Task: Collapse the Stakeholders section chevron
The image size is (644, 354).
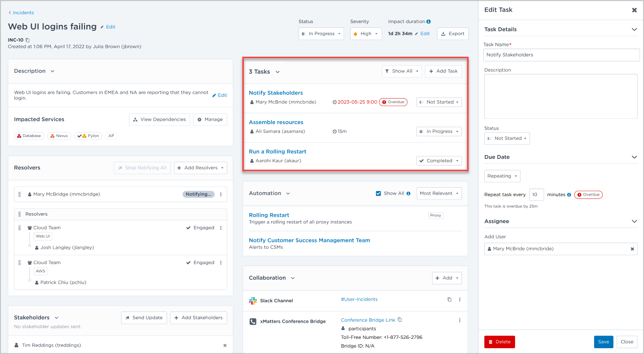Action: pyautogui.click(x=57, y=318)
